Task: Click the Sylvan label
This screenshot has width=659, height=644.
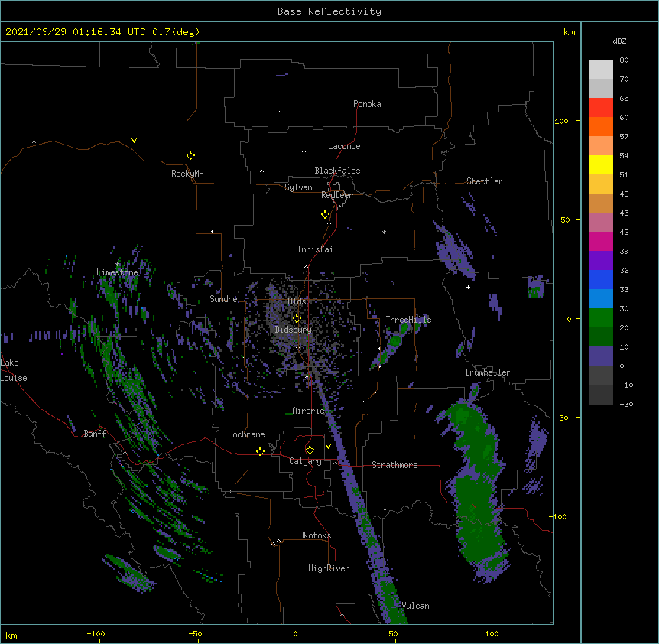Action: click(298, 187)
